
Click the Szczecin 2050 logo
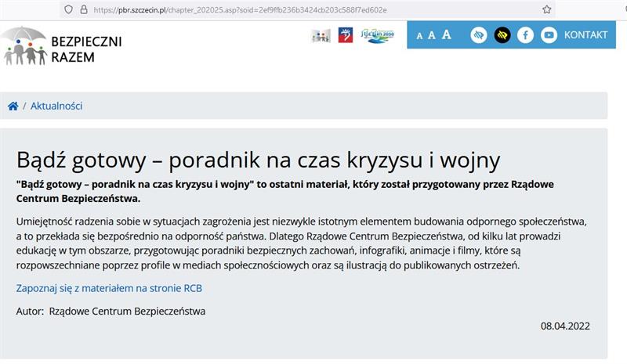click(377, 35)
